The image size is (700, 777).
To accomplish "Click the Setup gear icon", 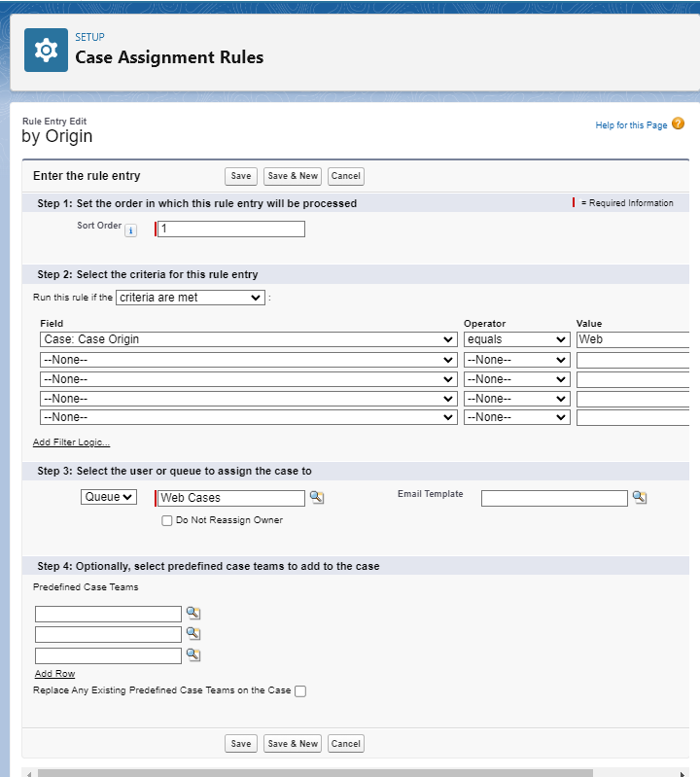I will click(45, 51).
